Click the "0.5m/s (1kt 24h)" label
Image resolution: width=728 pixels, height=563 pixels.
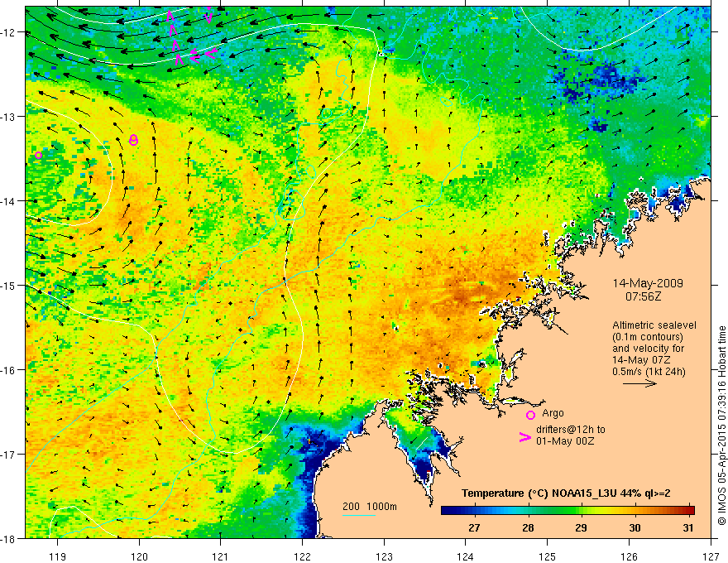pyautogui.click(x=649, y=372)
